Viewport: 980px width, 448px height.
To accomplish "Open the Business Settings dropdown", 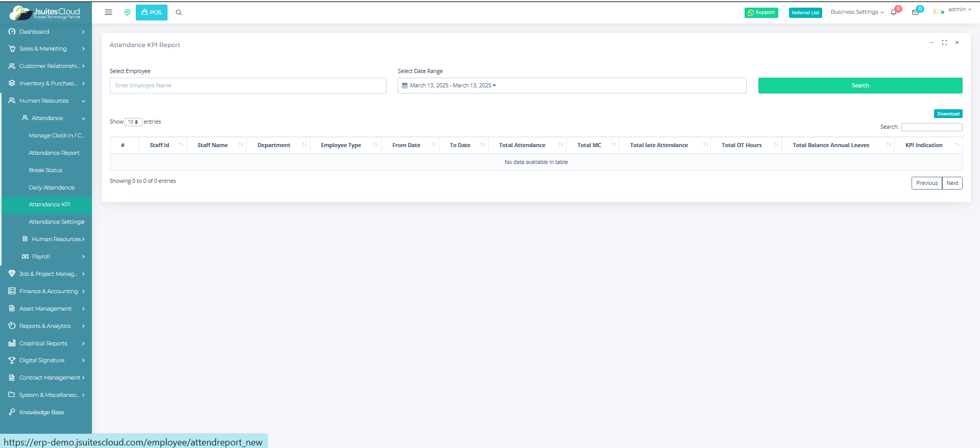I will click(x=857, y=12).
